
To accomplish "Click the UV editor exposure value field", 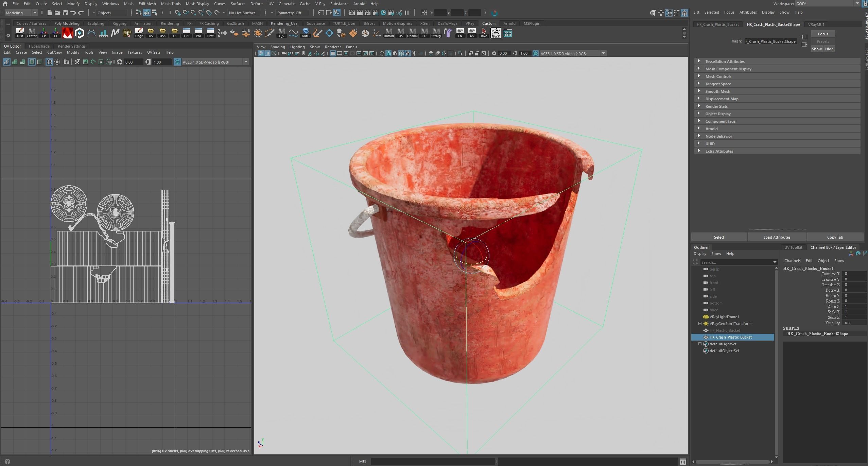I will 134,62.
